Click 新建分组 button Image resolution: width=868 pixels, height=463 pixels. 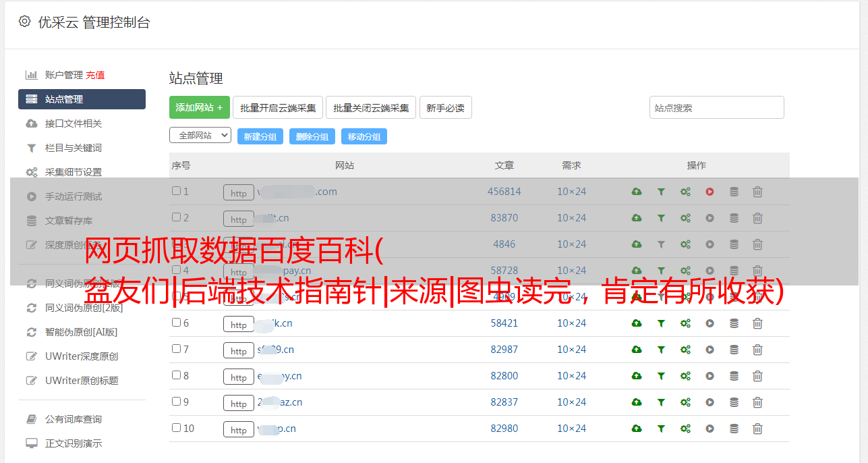tap(260, 136)
